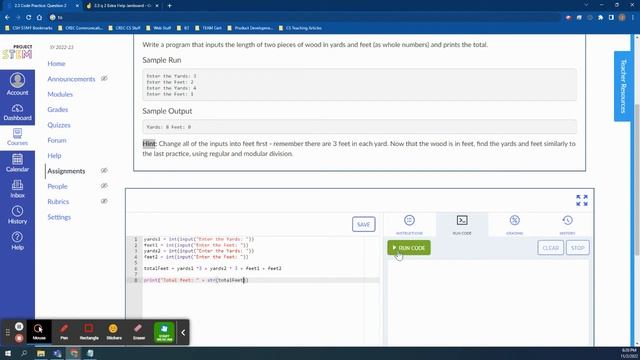Open the Quizzes course link
This screenshot has width=640, height=360.
[x=59, y=125]
